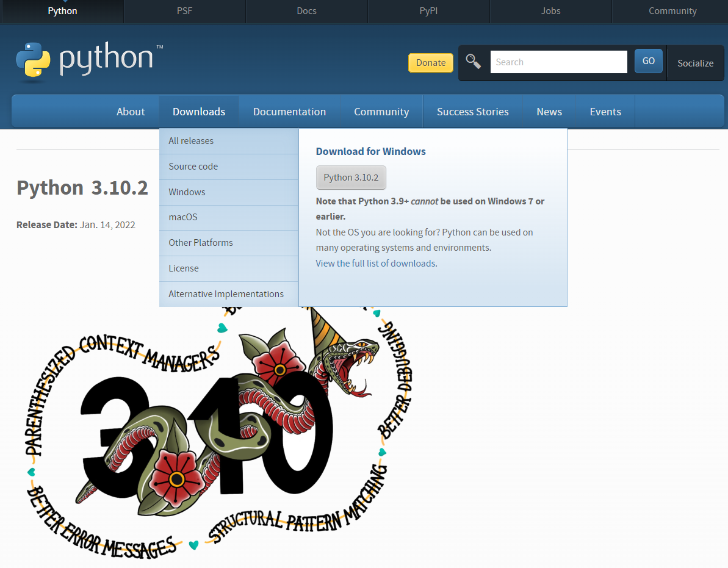This screenshot has height=568, width=728.
Task: Open the Events navigation menu
Action: coord(605,112)
